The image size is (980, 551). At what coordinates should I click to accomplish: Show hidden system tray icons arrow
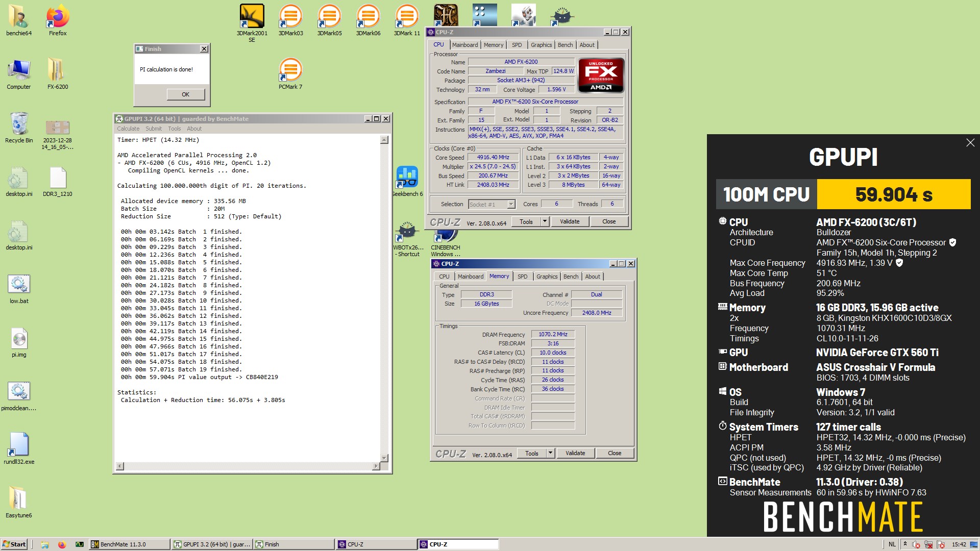(905, 544)
